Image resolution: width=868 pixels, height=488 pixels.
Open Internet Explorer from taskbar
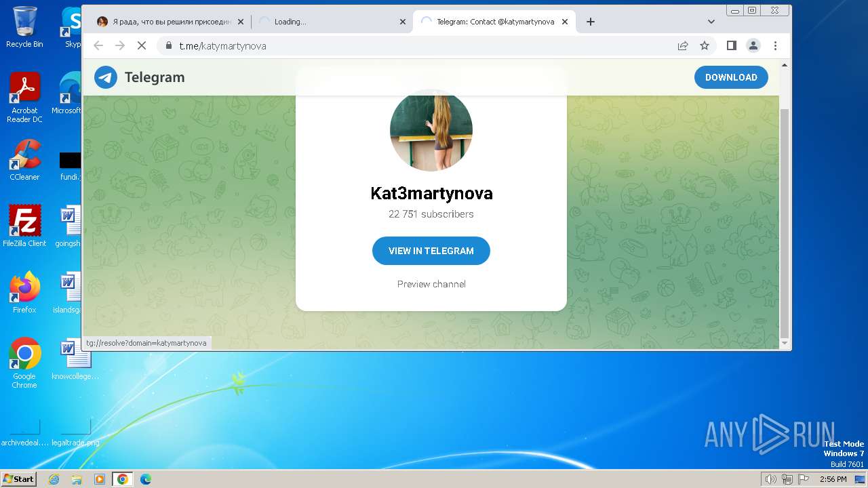(54, 479)
